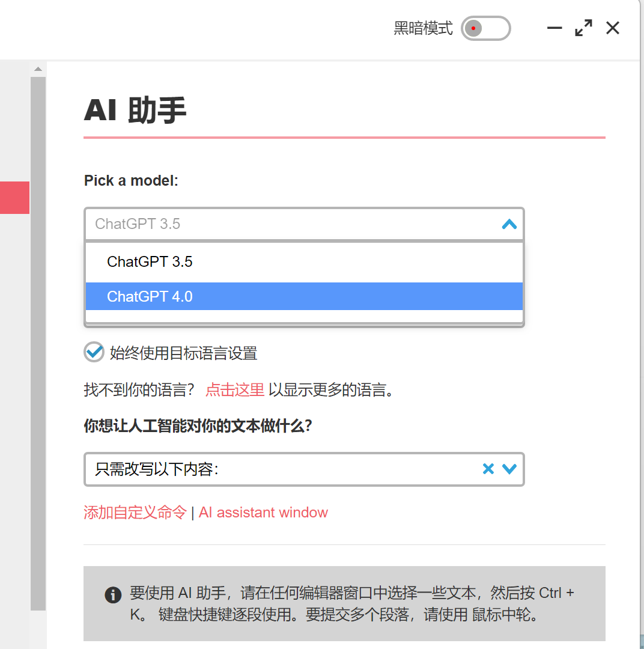Toggle the 黑暗模式 dark mode switch
Screen dimensions: 644x649
click(x=485, y=28)
